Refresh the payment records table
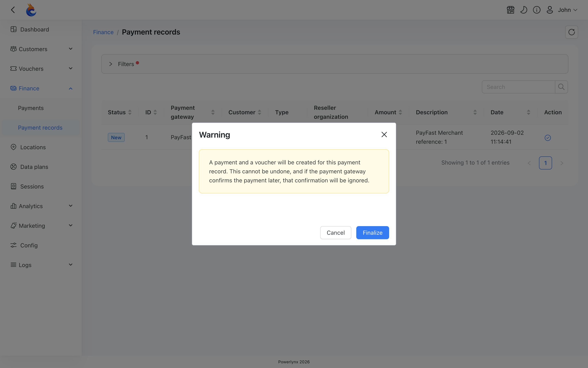588x368 pixels. [x=571, y=32]
